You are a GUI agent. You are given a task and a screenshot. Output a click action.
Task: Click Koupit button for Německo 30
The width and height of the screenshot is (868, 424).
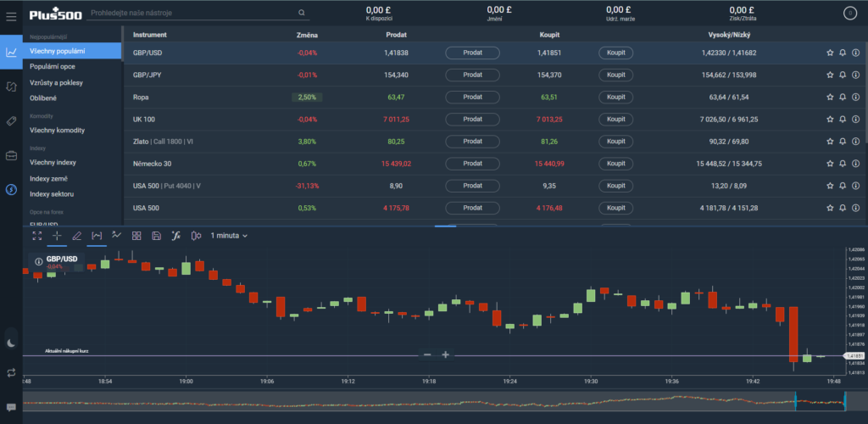(615, 164)
